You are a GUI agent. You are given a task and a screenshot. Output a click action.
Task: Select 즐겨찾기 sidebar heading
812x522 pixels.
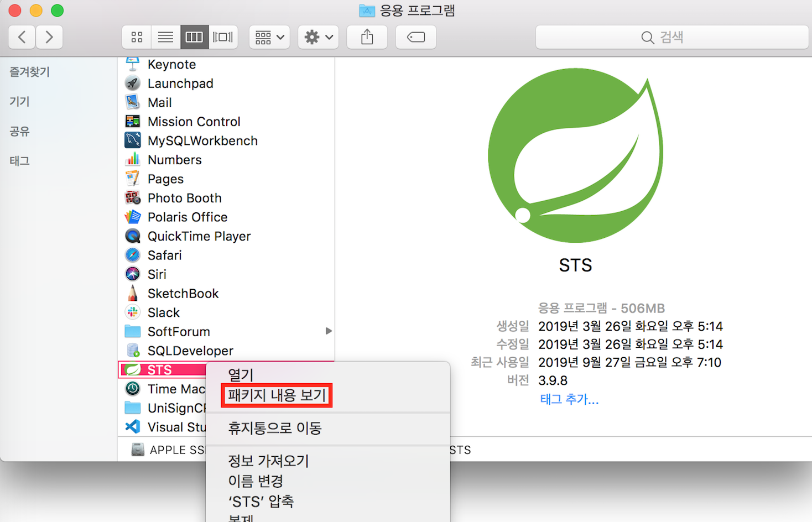(x=29, y=72)
